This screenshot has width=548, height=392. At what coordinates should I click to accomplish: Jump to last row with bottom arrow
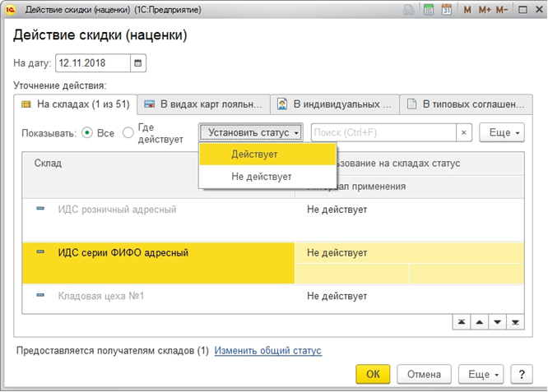(515, 323)
